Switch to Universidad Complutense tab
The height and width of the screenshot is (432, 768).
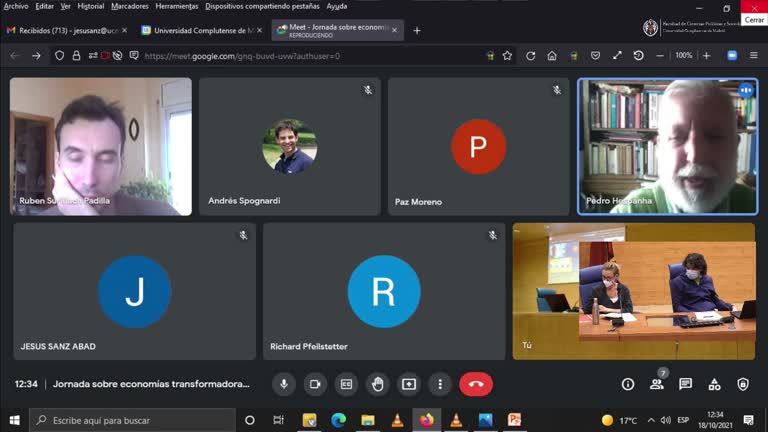pyautogui.click(x=201, y=30)
